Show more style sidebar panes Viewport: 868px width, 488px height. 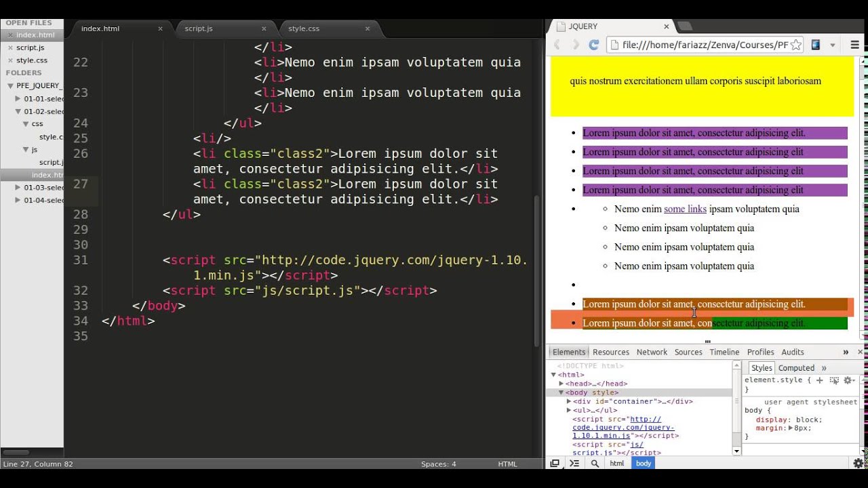pyautogui.click(x=824, y=368)
